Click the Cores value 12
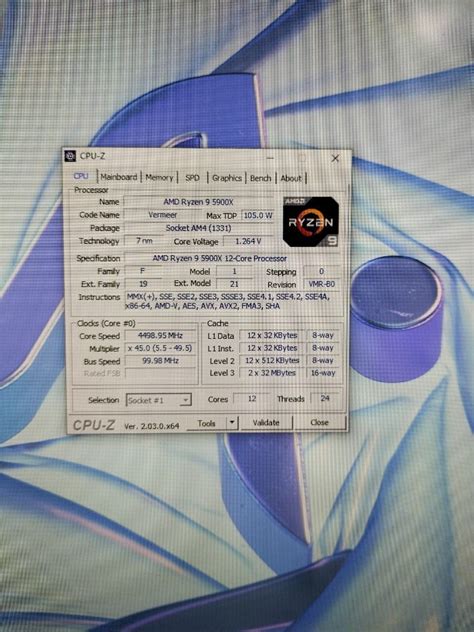 tap(252, 399)
